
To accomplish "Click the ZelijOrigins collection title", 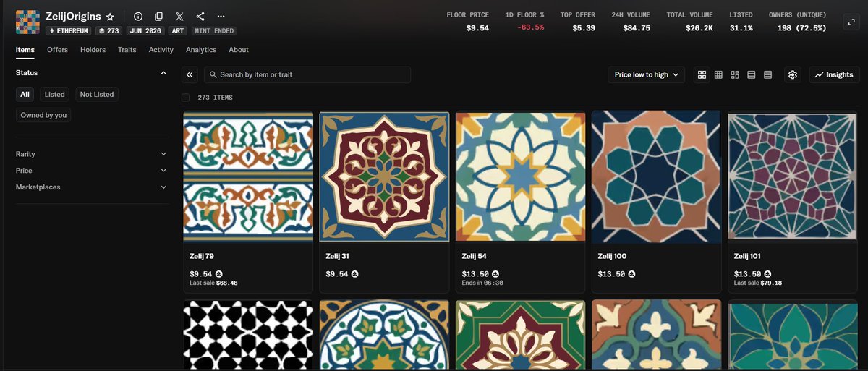I will (x=73, y=16).
